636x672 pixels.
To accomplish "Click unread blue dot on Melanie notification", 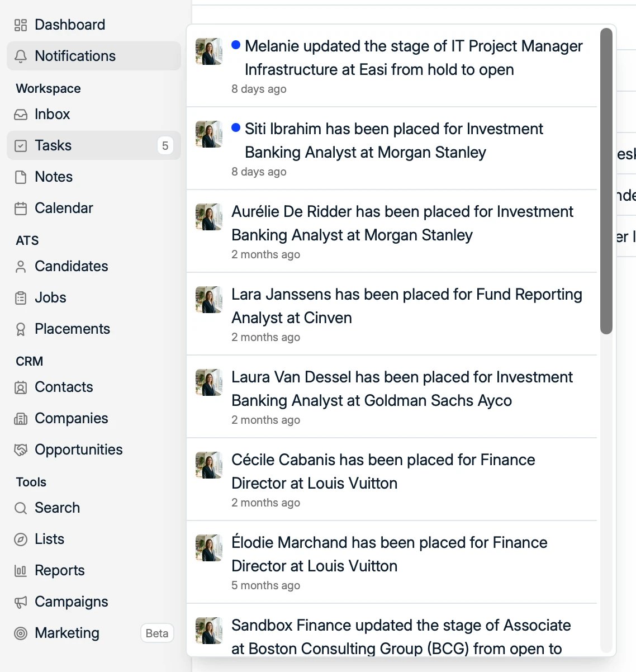I will (236, 45).
